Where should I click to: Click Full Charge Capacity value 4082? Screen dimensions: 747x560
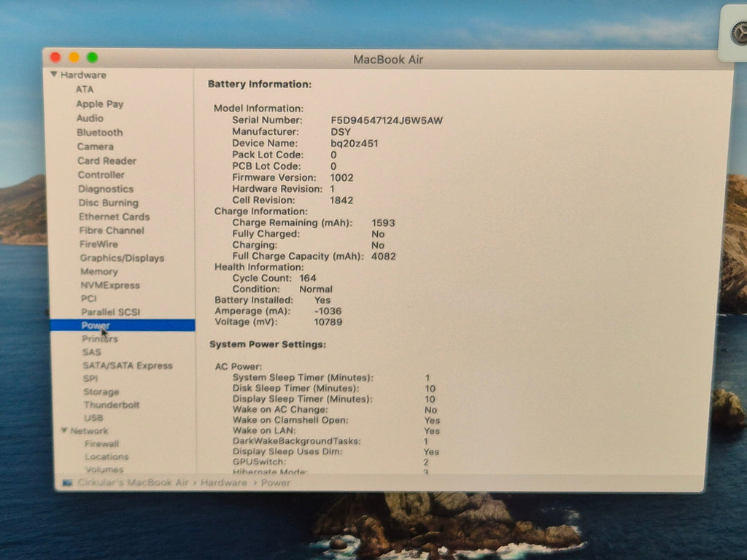coord(384,256)
